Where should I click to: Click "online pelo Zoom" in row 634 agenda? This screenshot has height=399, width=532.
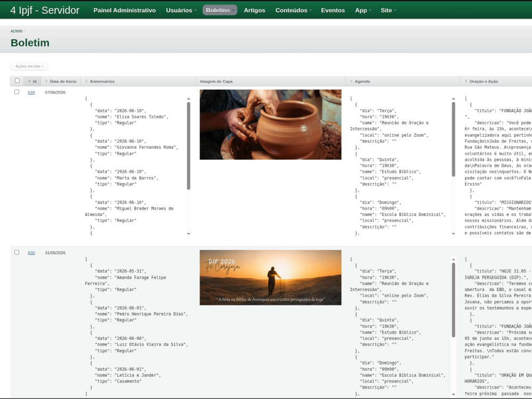tap(404, 135)
